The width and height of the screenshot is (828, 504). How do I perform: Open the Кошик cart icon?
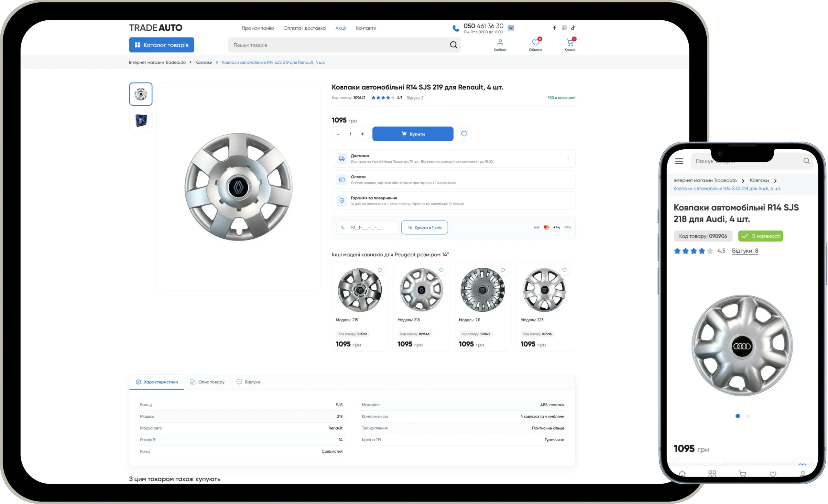click(570, 45)
